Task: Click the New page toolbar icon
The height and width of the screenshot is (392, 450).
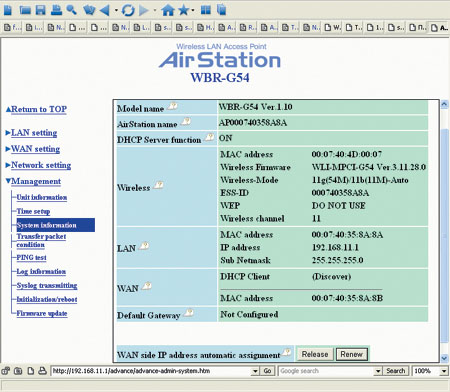Action: click(8, 10)
